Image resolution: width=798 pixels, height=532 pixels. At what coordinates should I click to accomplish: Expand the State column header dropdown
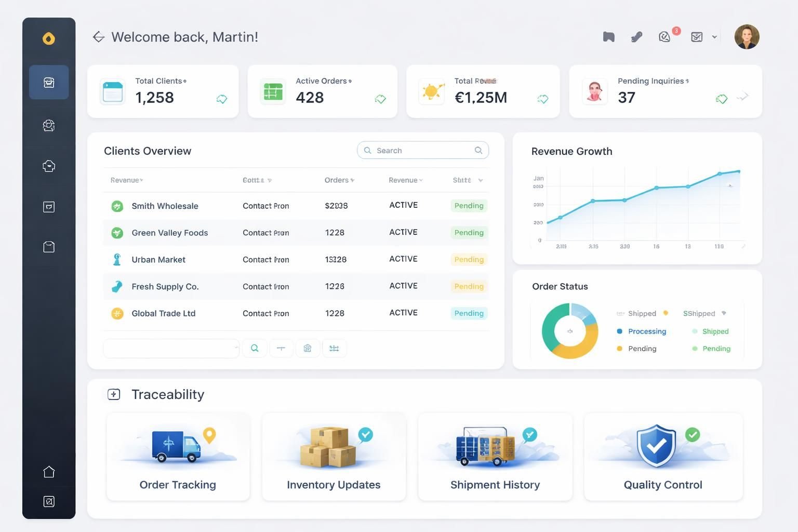point(480,180)
